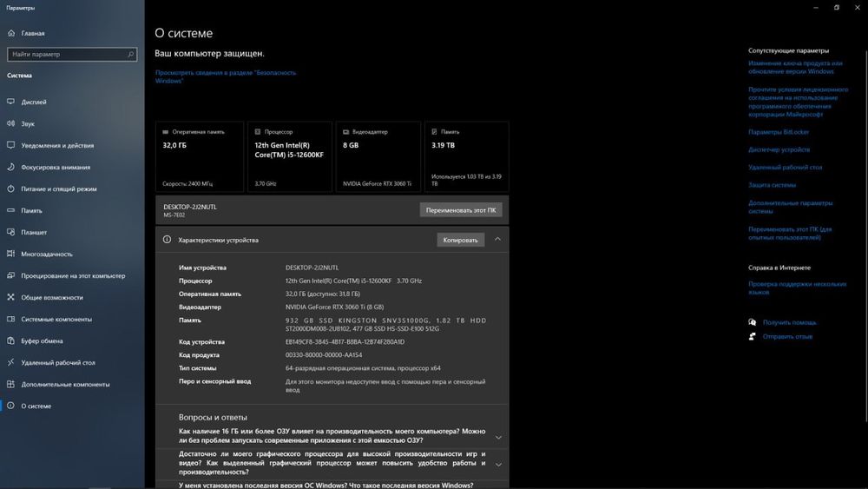Click the Видеоадаптер card icon
The height and width of the screenshot is (489, 868).
[346, 132]
